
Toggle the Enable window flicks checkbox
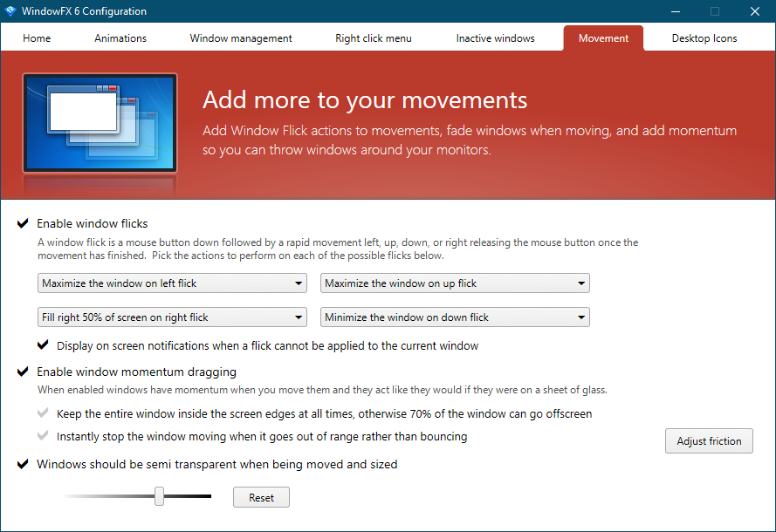pyautogui.click(x=23, y=224)
